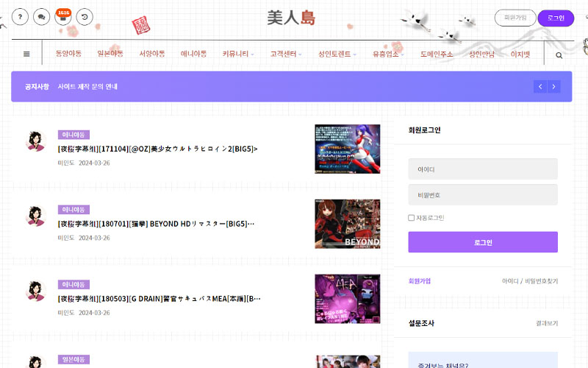The image size is (588, 368).
Task: Open the chat bubbles icon
Action: (42, 17)
